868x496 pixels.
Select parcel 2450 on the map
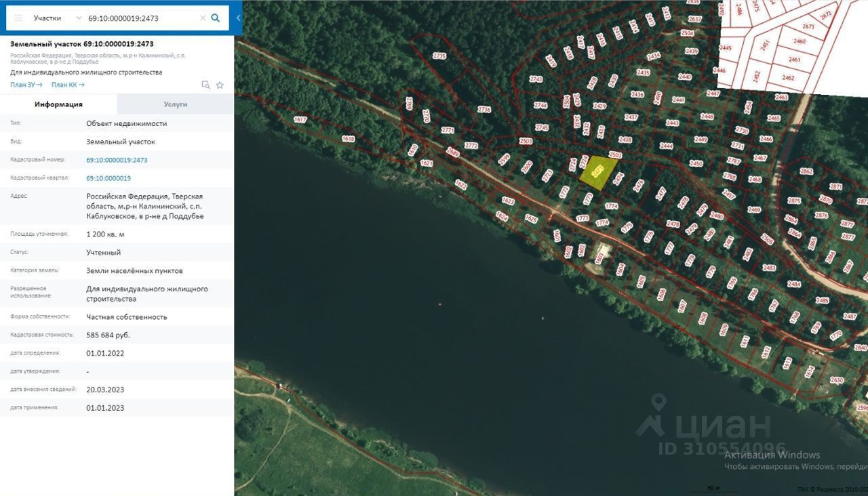696,163
